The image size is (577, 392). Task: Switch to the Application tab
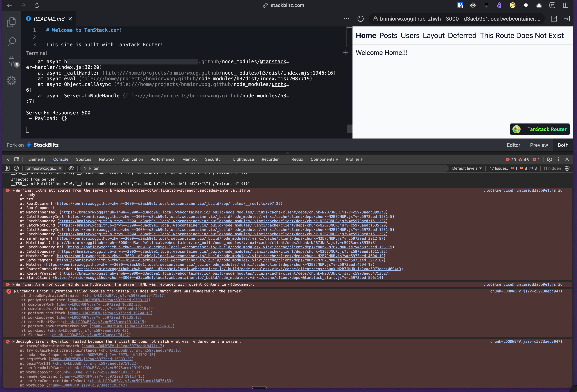click(132, 159)
